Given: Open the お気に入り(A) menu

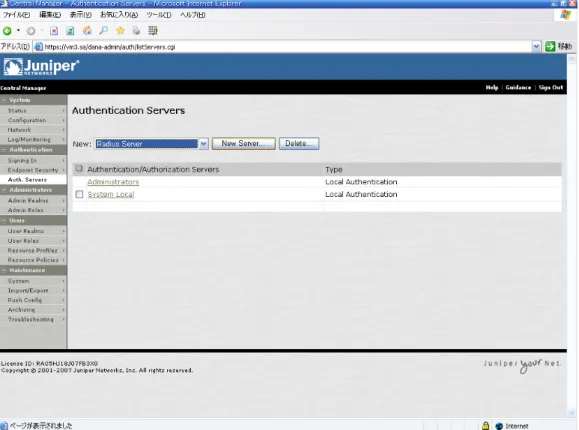Looking at the screenshot, I should (119, 15).
